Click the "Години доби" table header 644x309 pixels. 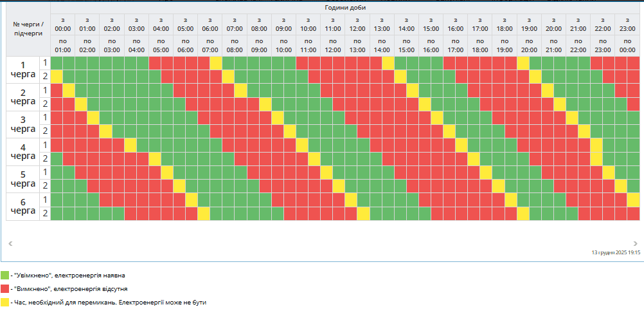tap(345, 6)
